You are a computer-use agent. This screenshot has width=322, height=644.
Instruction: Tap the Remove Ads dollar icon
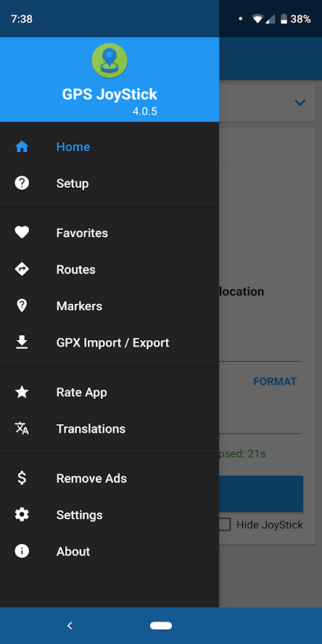[22, 478]
